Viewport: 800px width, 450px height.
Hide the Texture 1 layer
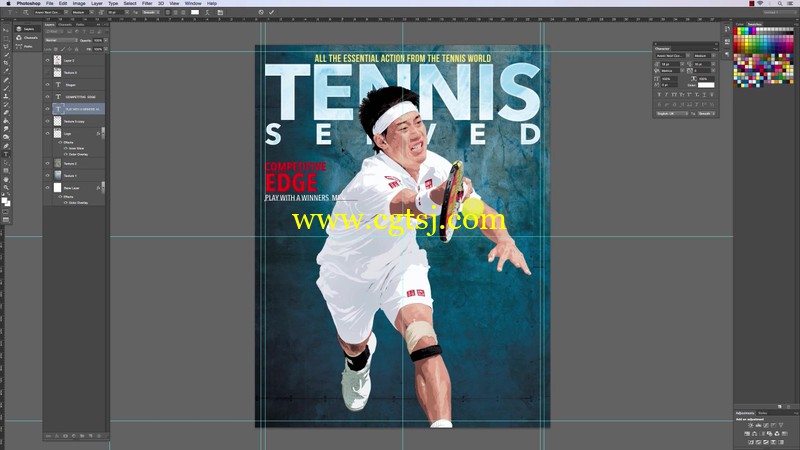pos(47,176)
